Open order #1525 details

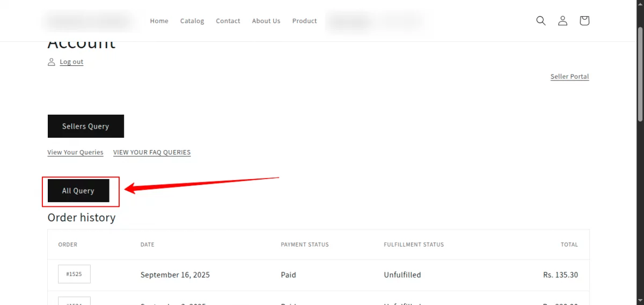click(x=74, y=274)
